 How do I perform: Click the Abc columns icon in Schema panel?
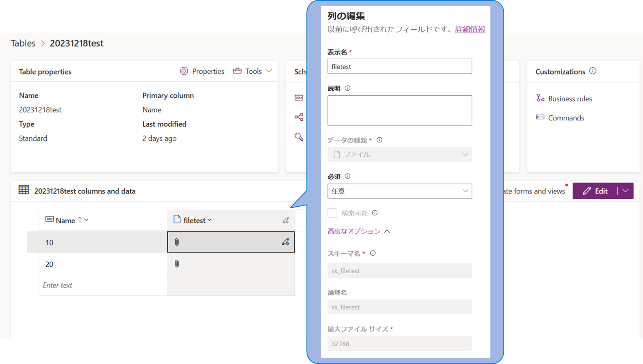[299, 98]
